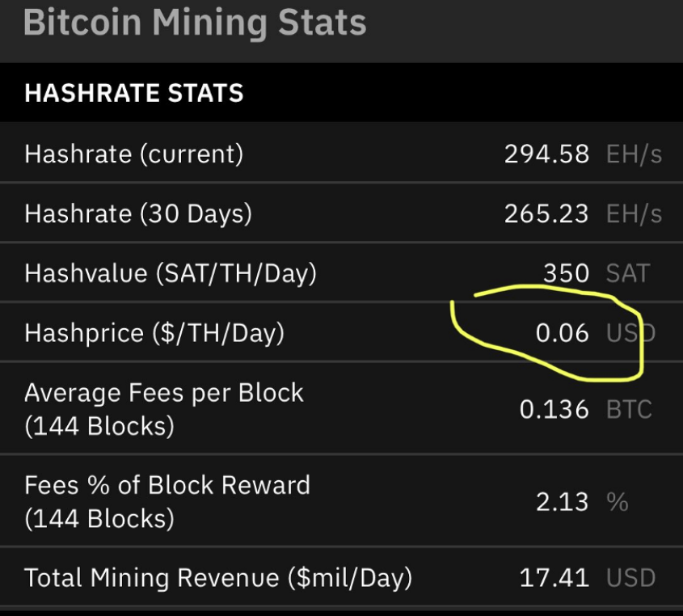Image resolution: width=683 pixels, height=616 pixels.
Task: Click the USD unit beside 17.41
Action: point(630,578)
